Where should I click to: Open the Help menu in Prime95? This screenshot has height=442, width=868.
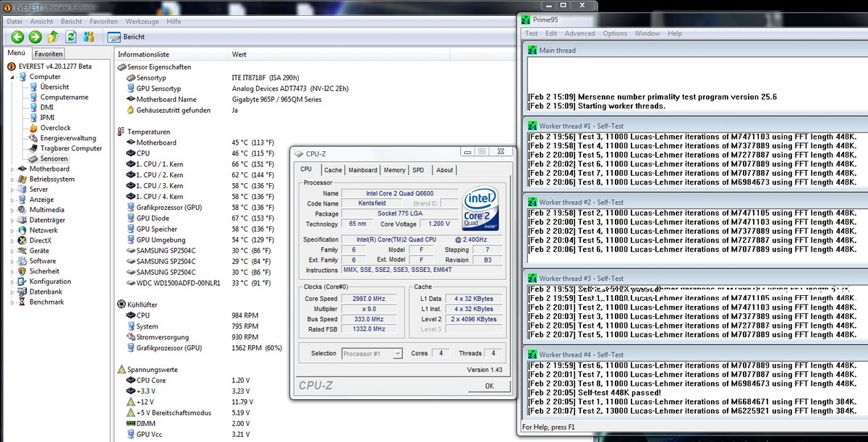point(675,33)
